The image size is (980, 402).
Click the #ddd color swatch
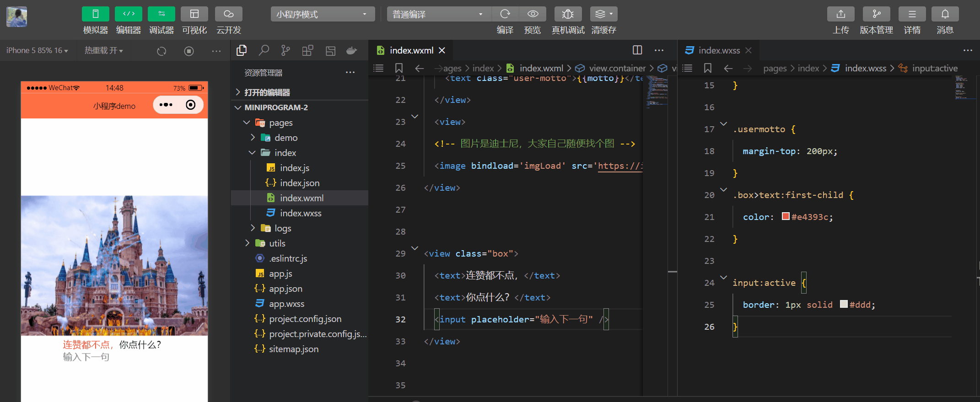tap(844, 304)
